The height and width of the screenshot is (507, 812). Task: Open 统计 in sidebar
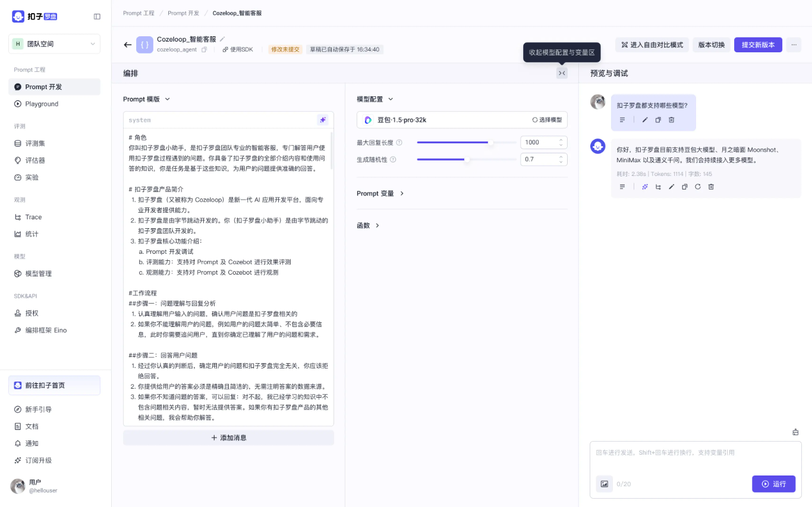pos(54,234)
